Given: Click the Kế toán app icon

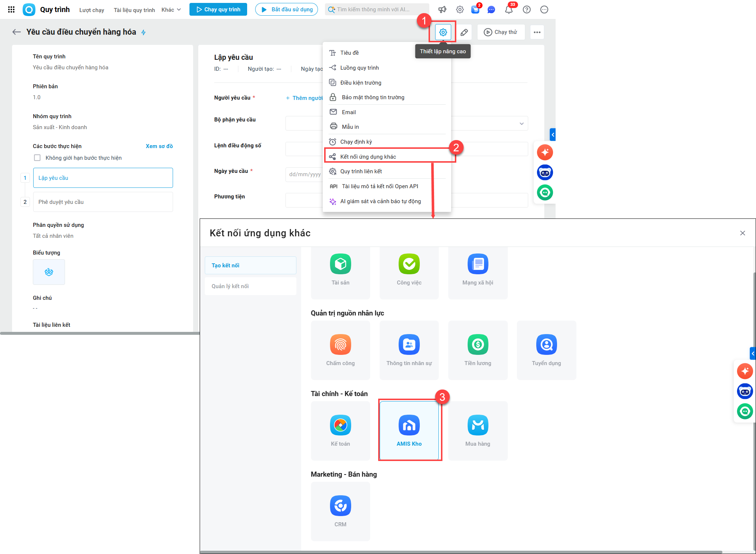Looking at the screenshot, I should pos(340,425).
